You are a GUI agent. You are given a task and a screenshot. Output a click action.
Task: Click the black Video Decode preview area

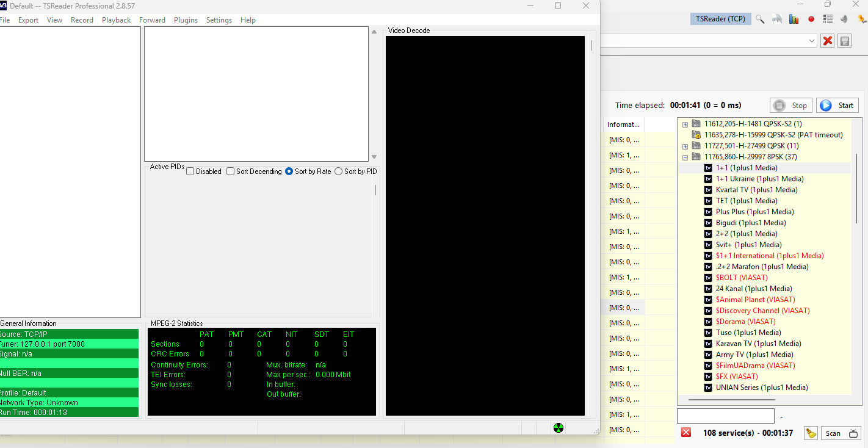(x=485, y=226)
